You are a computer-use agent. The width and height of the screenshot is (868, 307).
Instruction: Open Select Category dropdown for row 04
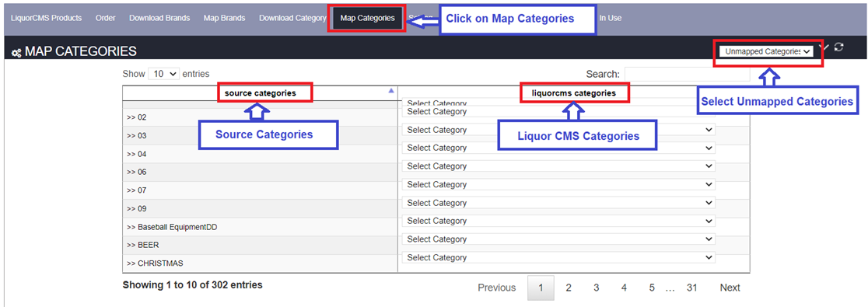point(558,148)
